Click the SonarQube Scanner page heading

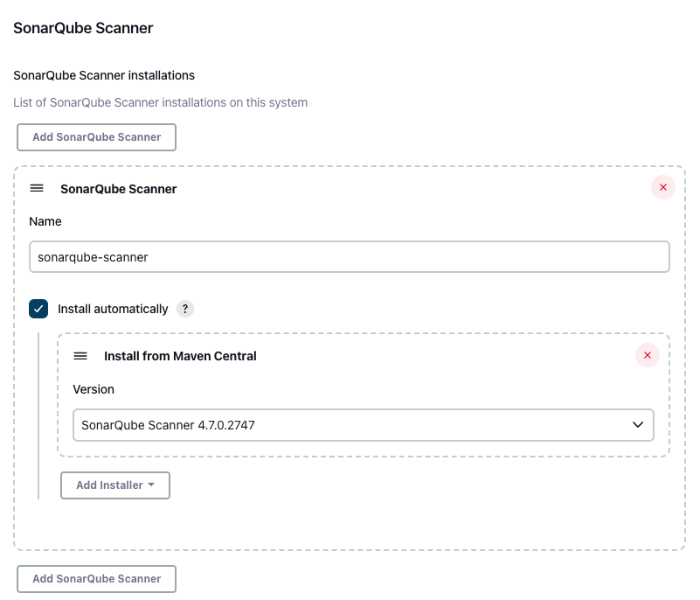(83, 28)
